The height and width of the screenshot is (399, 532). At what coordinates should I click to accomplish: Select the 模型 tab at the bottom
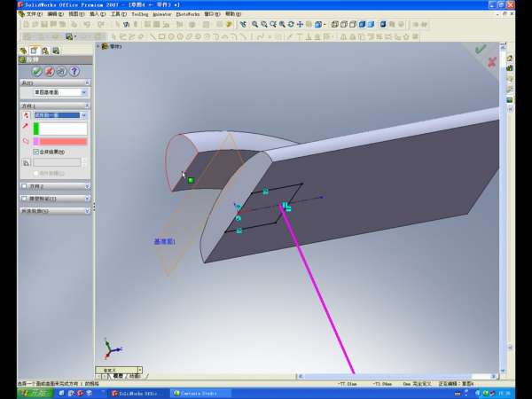pyautogui.click(x=118, y=376)
